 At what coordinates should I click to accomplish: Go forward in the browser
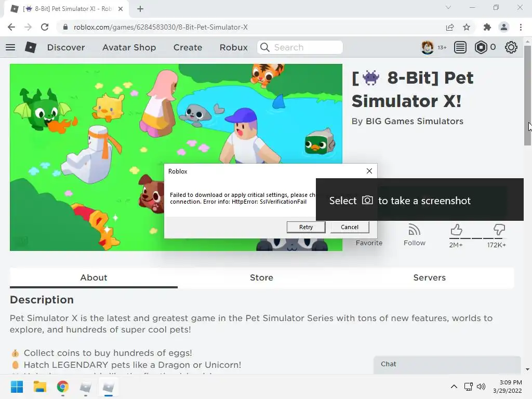point(28,27)
